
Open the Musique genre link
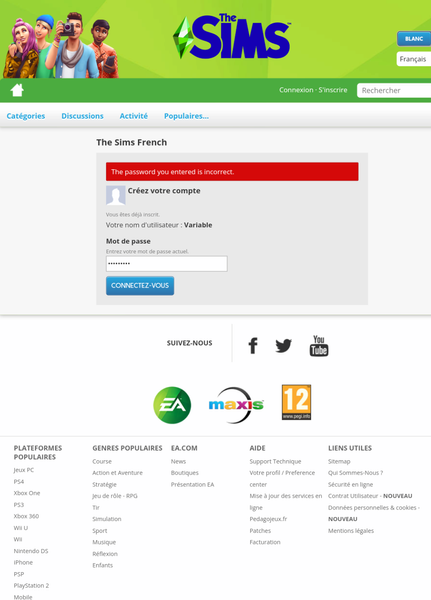104,542
